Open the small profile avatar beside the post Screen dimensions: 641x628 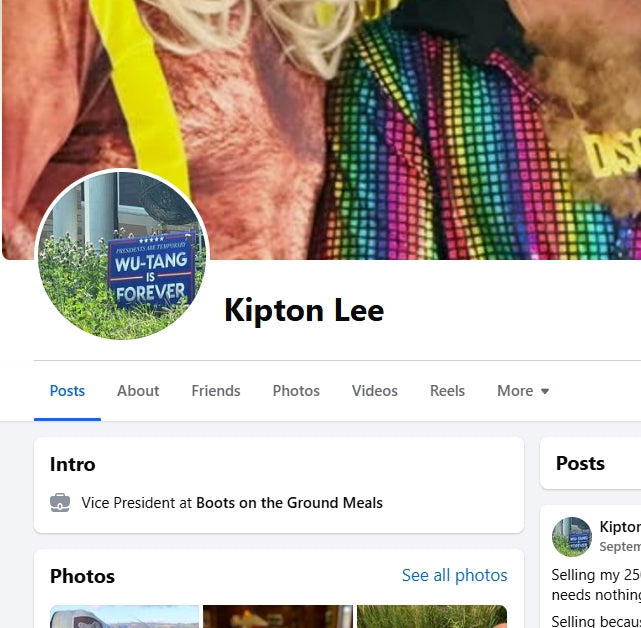pyautogui.click(x=572, y=536)
